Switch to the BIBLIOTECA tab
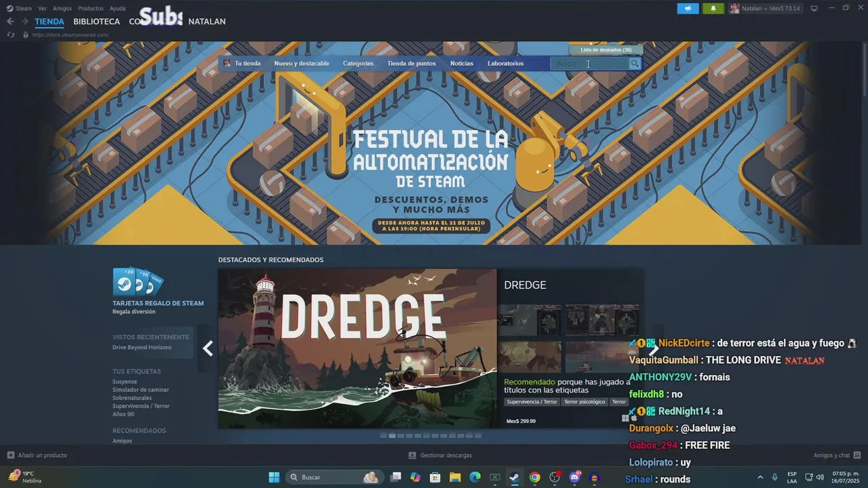This screenshot has height=488, width=868. [97, 22]
